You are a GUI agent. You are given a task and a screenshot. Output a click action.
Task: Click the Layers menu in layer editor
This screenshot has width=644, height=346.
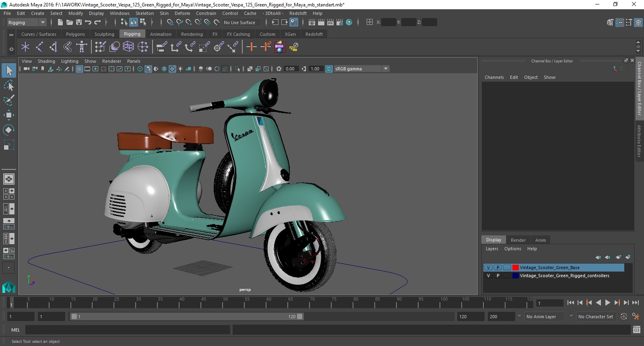(492, 249)
